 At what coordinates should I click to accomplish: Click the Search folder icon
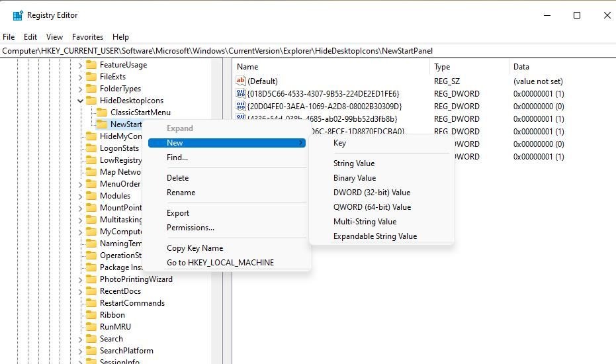coord(91,338)
